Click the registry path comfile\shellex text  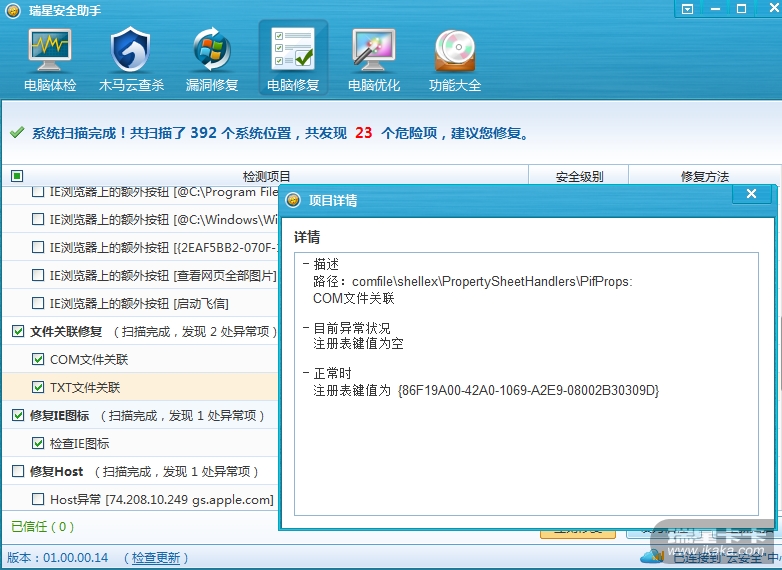point(492,282)
